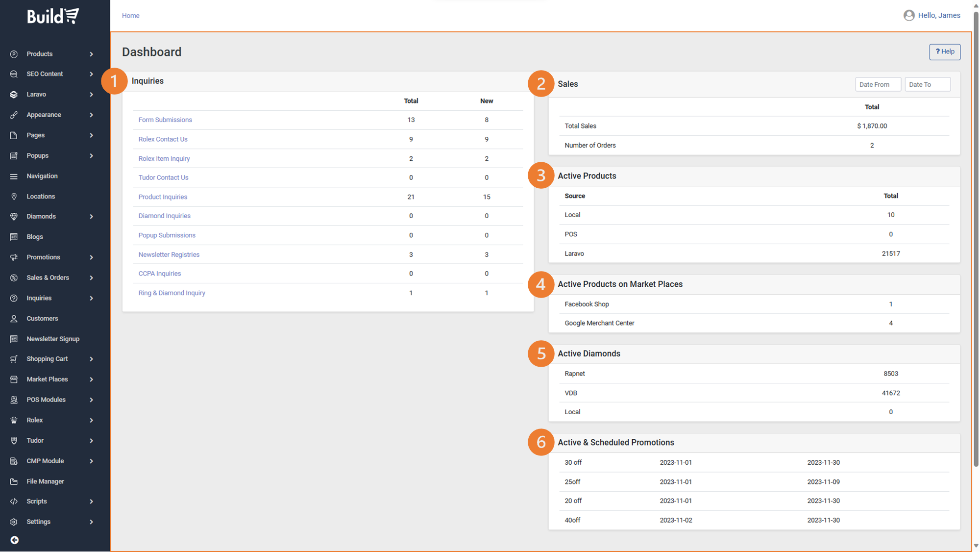Click the Rolex crown icon
Screen dimensions: 980x552
pyautogui.click(x=14, y=420)
